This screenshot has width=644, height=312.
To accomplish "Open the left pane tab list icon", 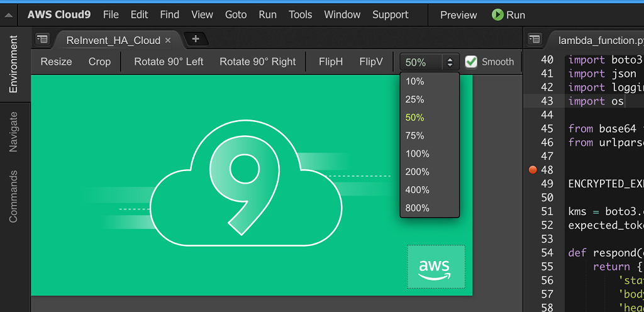I will coord(42,40).
